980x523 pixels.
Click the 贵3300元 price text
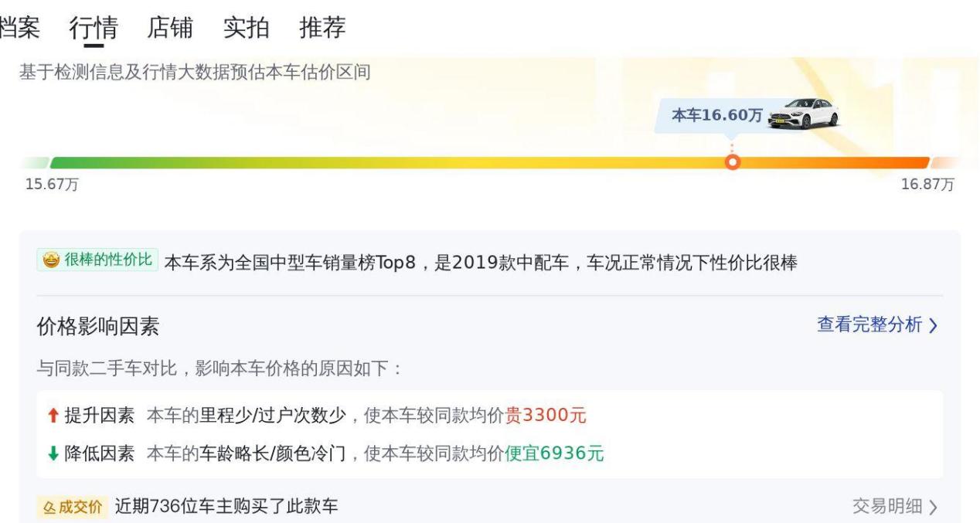coord(546,416)
